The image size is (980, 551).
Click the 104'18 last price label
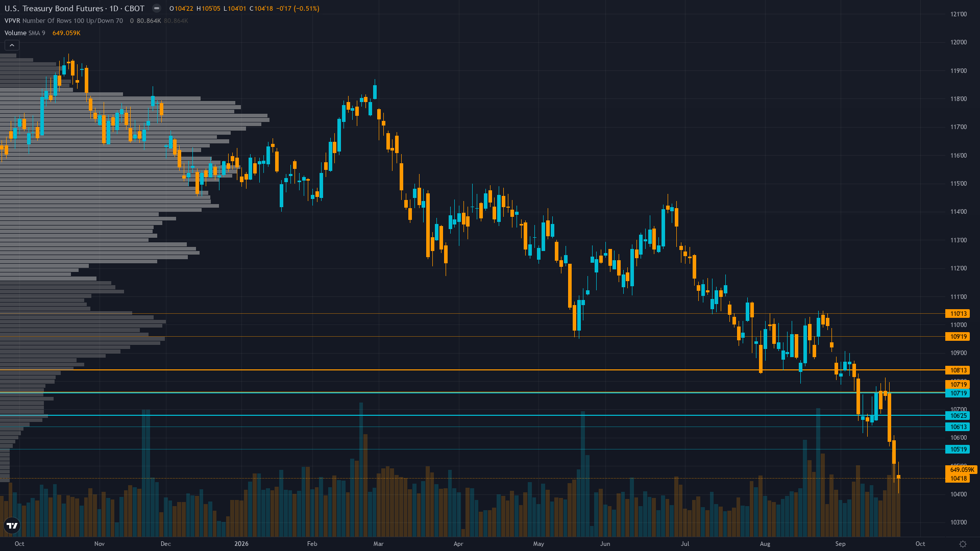point(958,479)
